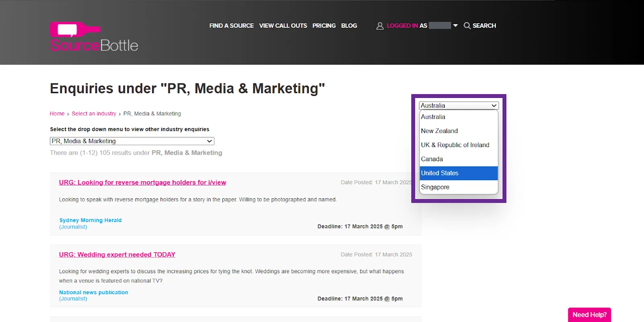This screenshot has width=644, height=322.
Task: Select New Zealand from the country list
Action: coord(459,131)
